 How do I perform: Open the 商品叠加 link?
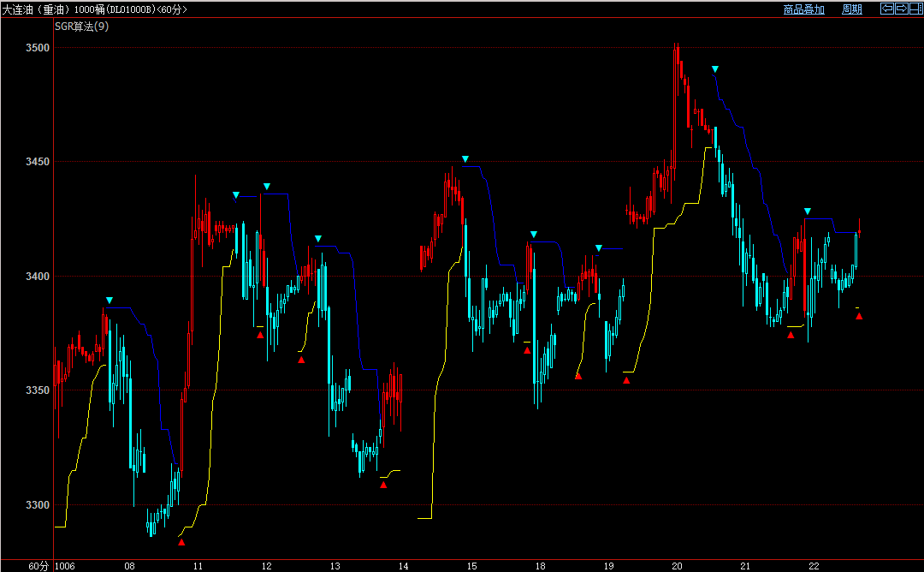(803, 9)
